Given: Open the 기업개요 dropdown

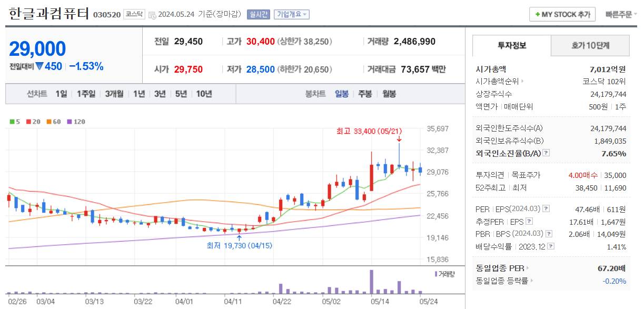Looking at the screenshot, I should [291, 14].
